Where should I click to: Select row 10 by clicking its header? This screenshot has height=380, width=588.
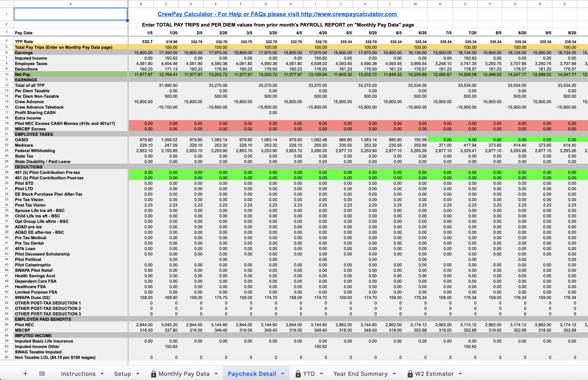pyautogui.click(x=7, y=74)
